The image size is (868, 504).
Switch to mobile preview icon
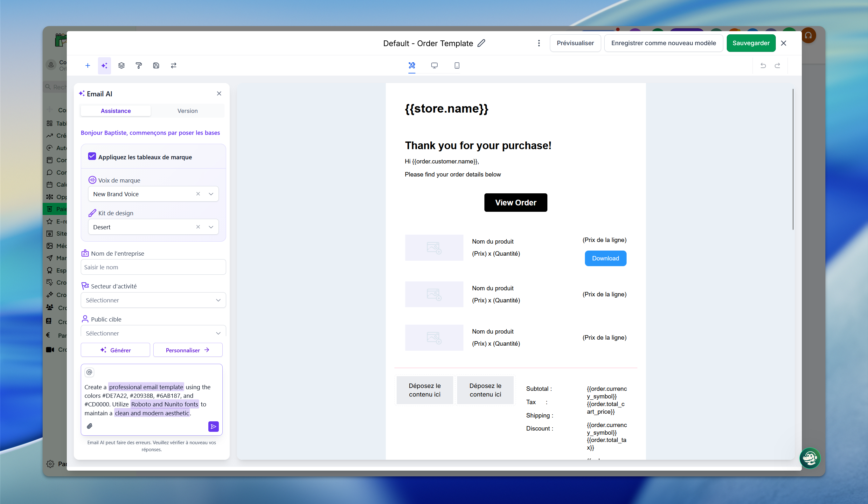click(457, 66)
